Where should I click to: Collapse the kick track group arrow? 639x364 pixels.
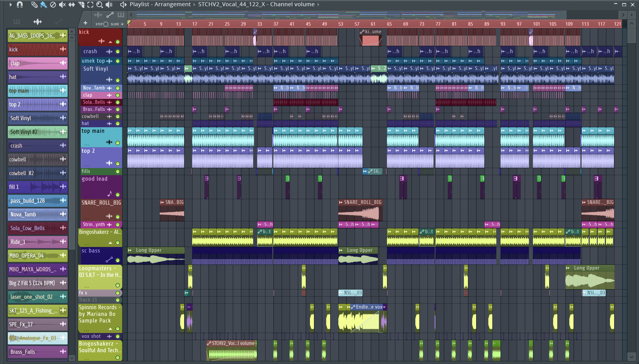pos(110,42)
